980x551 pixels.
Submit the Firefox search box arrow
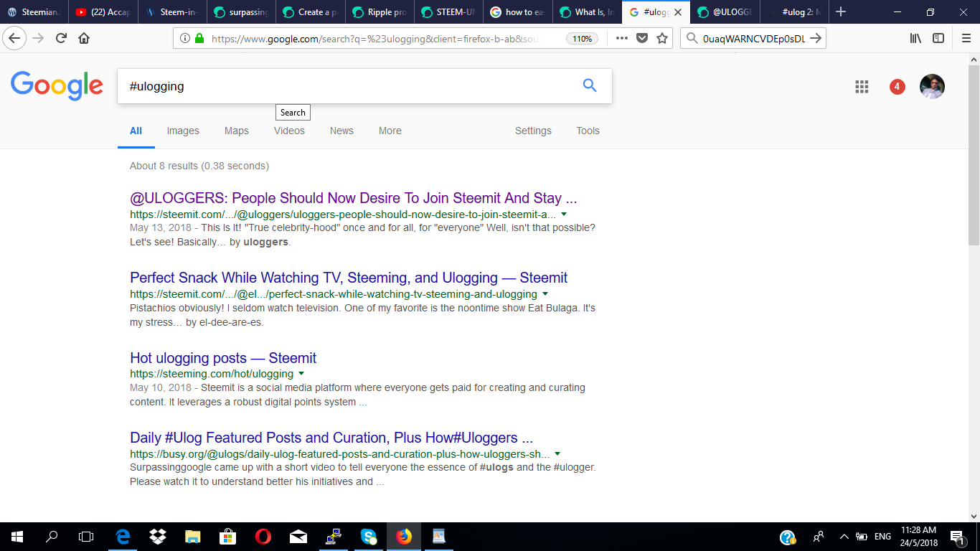point(815,39)
